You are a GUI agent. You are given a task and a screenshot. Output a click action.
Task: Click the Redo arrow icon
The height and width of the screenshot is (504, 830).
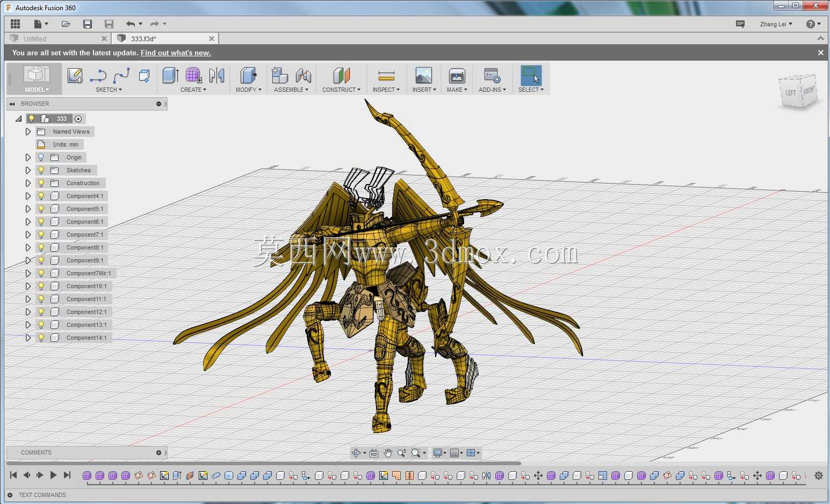pos(155,24)
